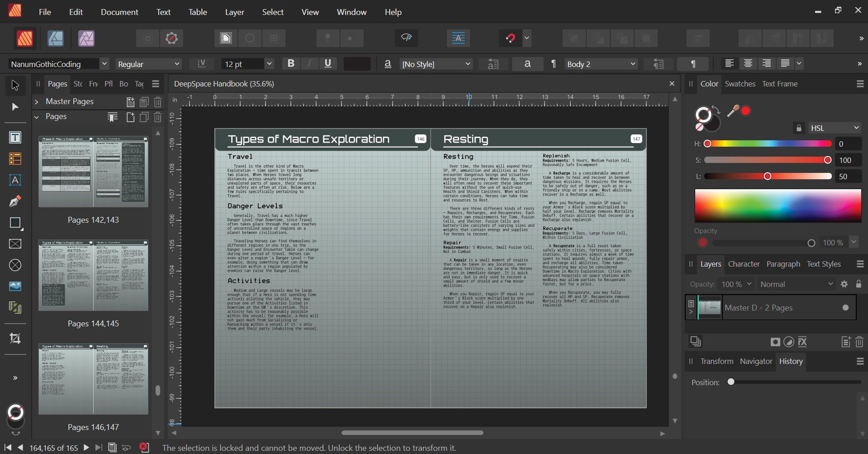This screenshot has height=454, width=868.
Task: Switch to the Text Styles tab
Action: [x=824, y=264]
